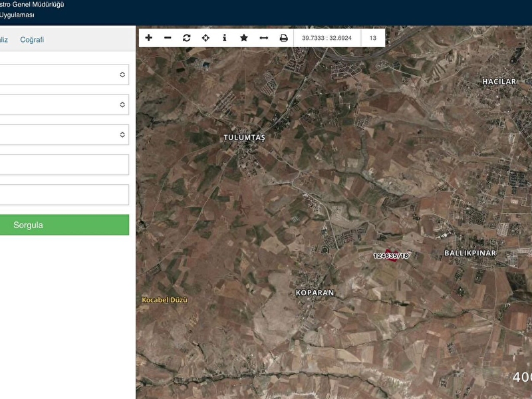
Task: Click the BALLIKPINAR map label
Action: pyautogui.click(x=470, y=253)
